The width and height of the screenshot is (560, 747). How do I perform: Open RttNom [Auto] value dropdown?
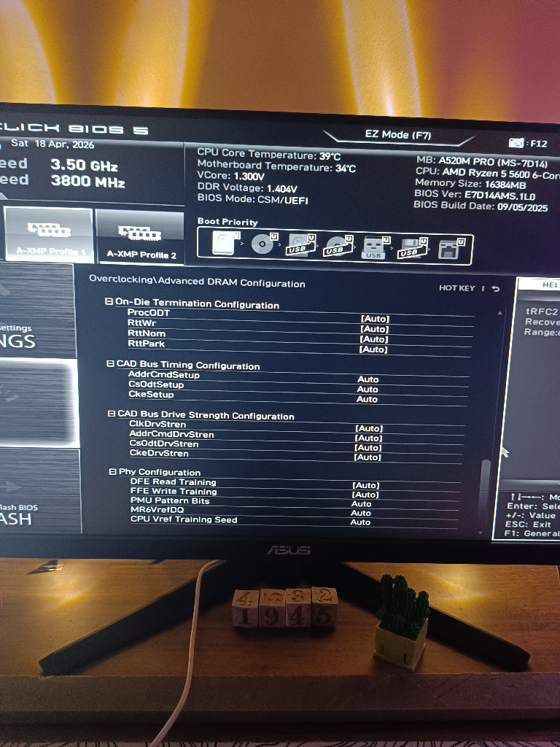pyautogui.click(x=374, y=339)
